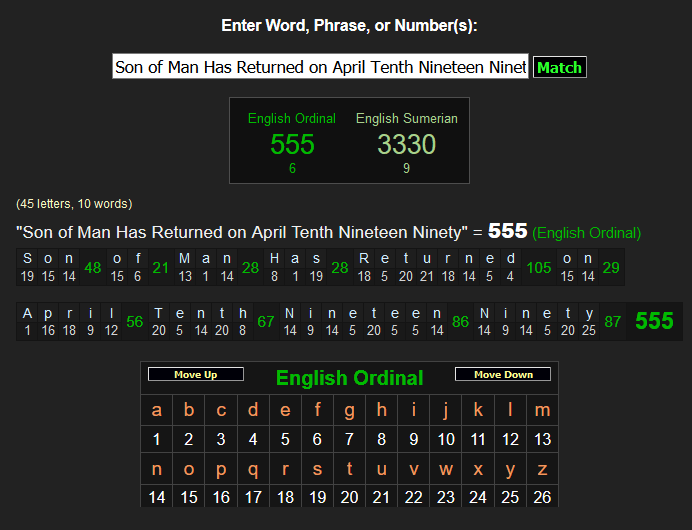Click letter 'n' in cipher chart
Viewport: 692px width, 530px height.
(156, 469)
